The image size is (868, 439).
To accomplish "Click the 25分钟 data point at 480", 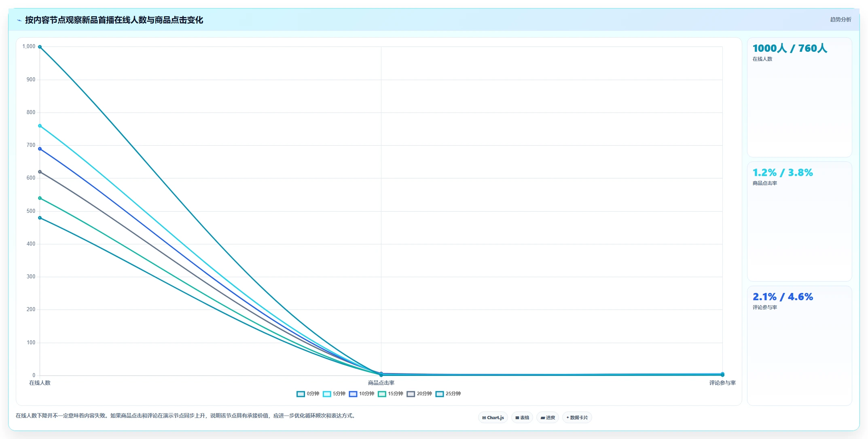I will pos(40,218).
